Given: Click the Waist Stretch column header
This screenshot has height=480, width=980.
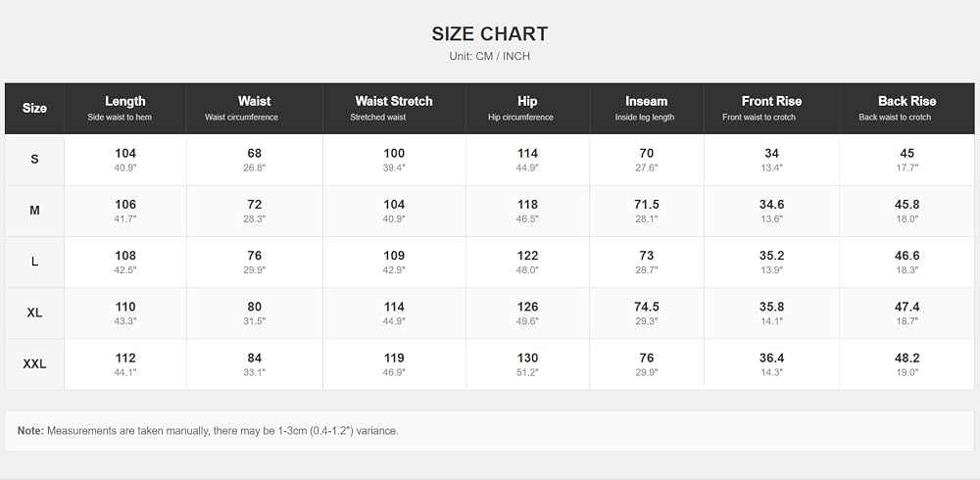Looking at the screenshot, I should [x=394, y=108].
